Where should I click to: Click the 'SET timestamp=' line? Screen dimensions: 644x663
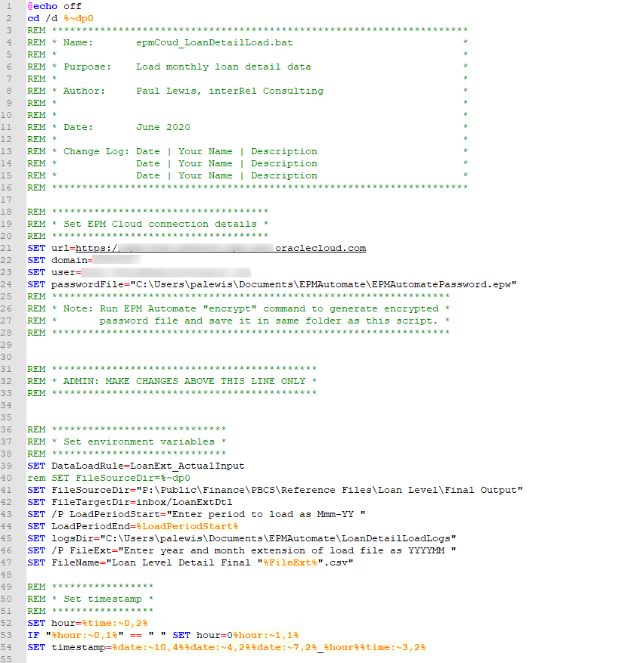(x=68, y=647)
